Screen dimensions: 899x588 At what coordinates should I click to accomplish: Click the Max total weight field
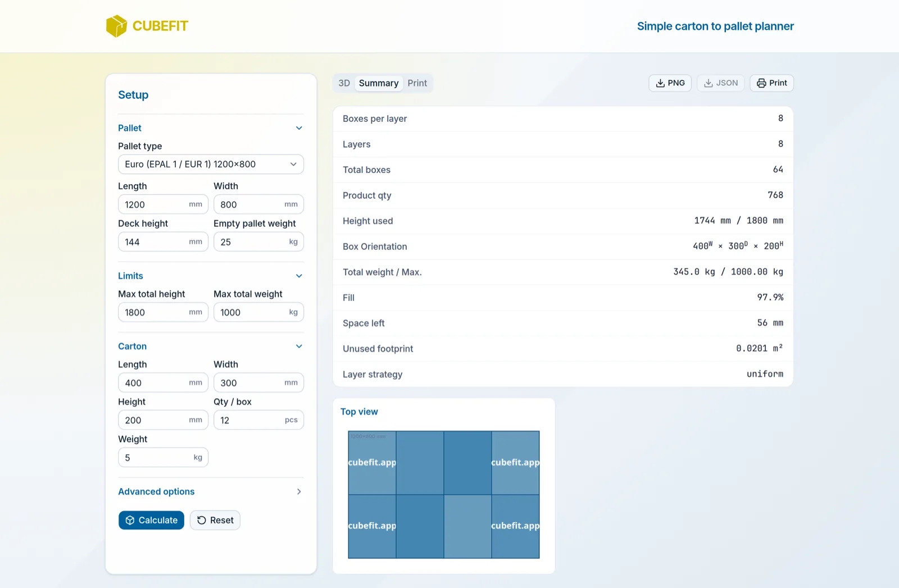(x=258, y=312)
